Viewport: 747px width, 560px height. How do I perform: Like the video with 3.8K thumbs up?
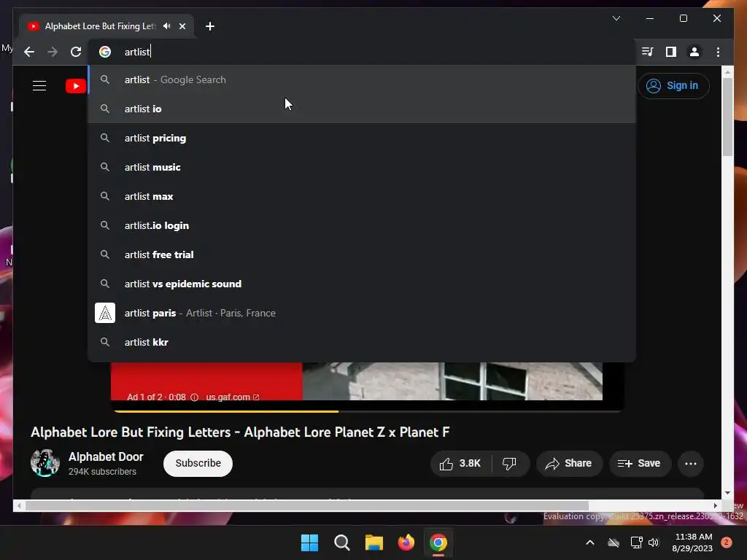pyautogui.click(x=461, y=463)
